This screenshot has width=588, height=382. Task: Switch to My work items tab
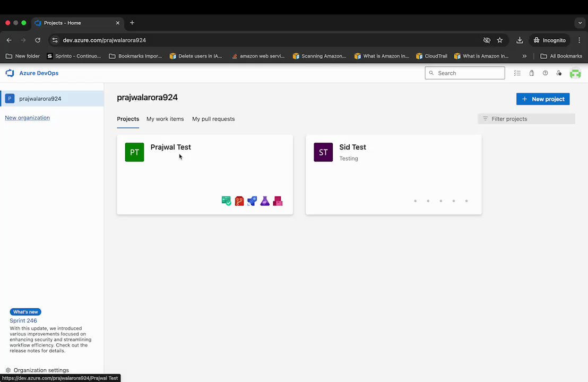(x=165, y=119)
